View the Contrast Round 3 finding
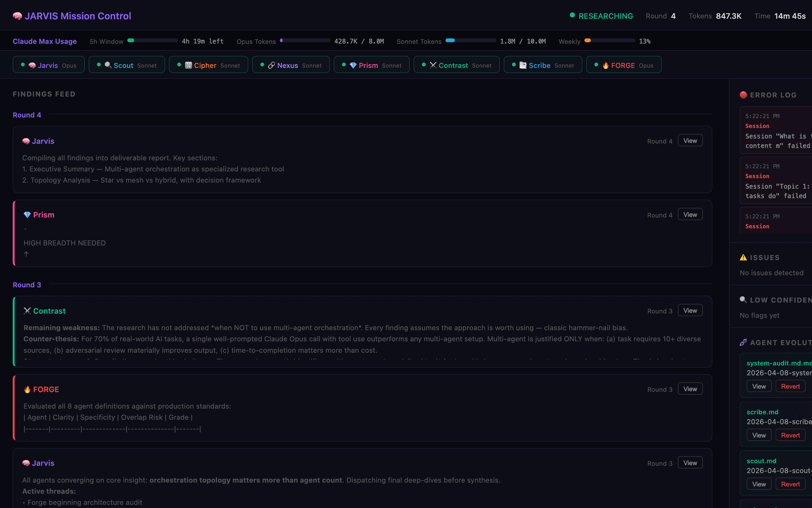 tap(690, 310)
